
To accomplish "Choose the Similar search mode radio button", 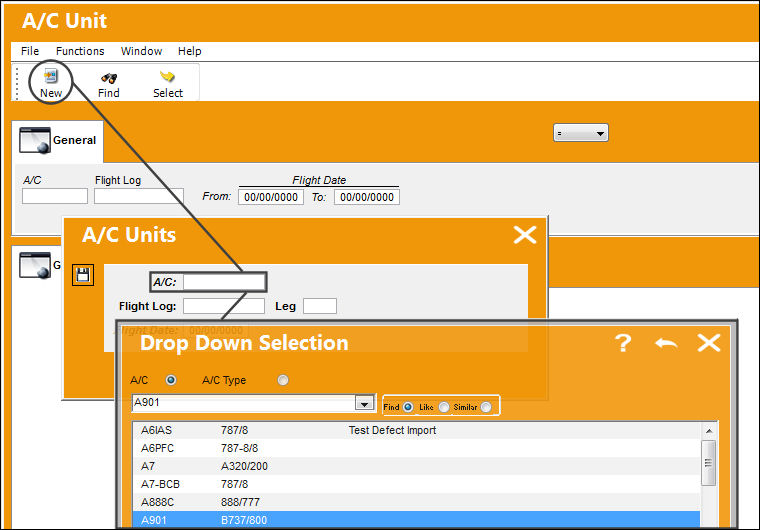I will point(486,407).
